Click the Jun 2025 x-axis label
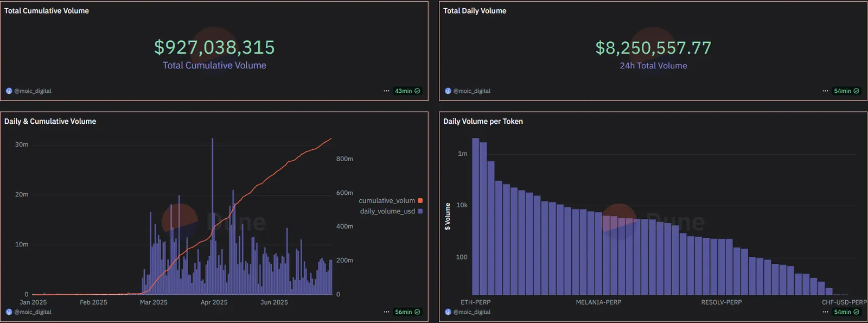This screenshot has width=868, height=323. pyautogui.click(x=274, y=302)
